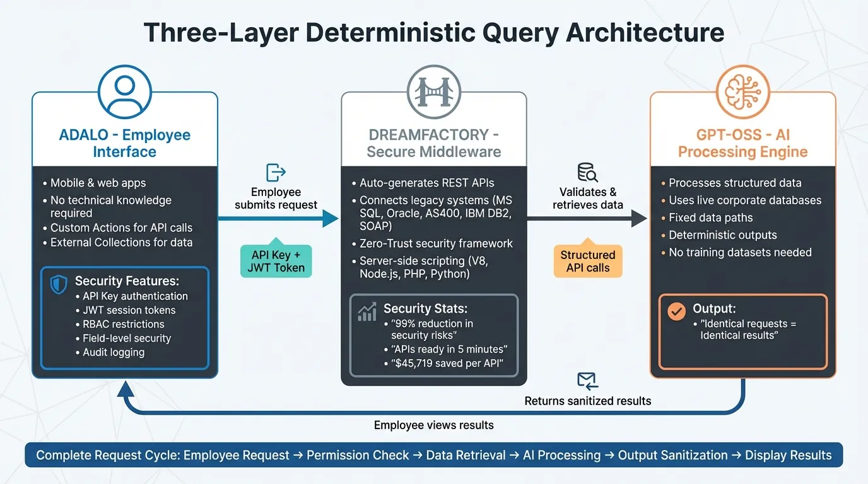Viewport: 868px width, 484px height.
Task: Click the Employee views results label
Action: 433,425
